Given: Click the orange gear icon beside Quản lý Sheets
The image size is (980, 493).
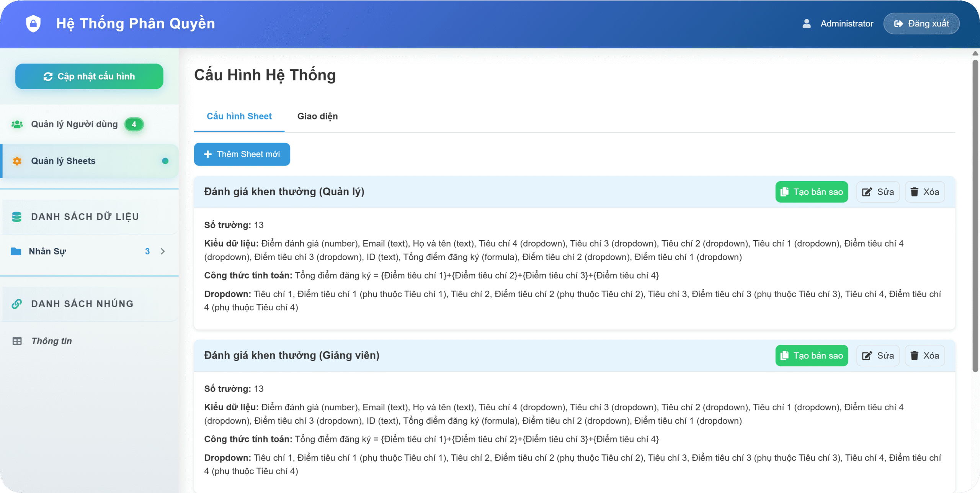Looking at the screenshot, I should coord(17,161).
